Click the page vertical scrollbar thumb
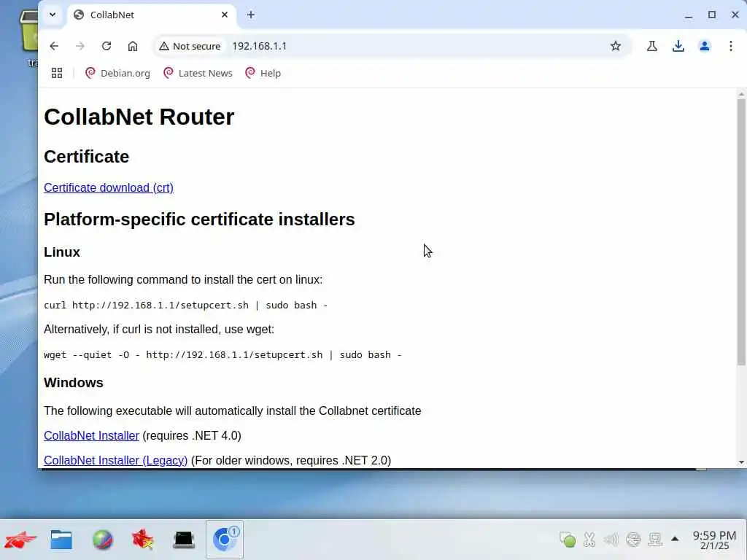747x560 pixels. tap(741, 232)
